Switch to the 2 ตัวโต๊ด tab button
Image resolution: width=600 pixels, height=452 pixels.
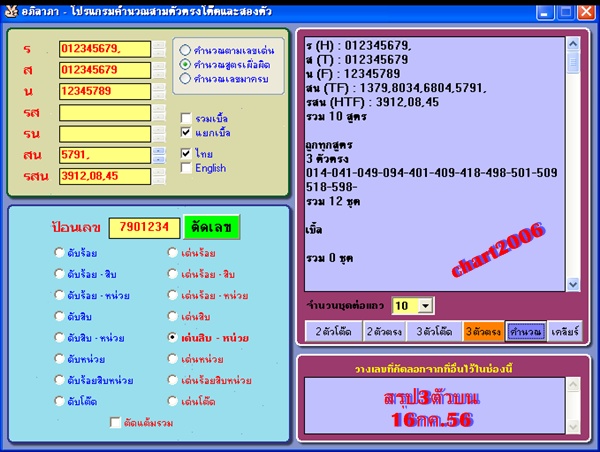(334, 331)
